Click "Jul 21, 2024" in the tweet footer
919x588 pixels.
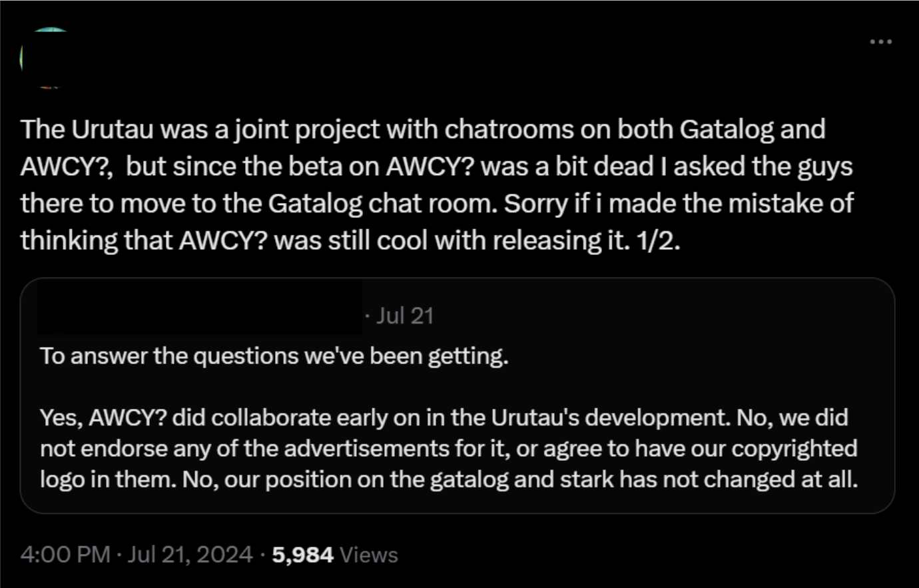190,555
